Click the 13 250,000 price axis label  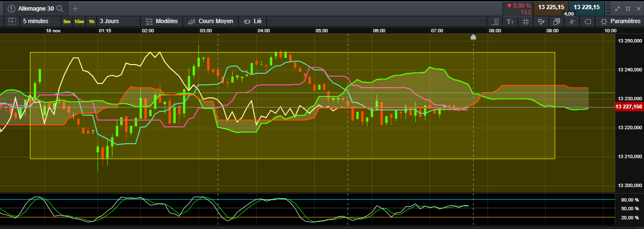pos(630,41)
